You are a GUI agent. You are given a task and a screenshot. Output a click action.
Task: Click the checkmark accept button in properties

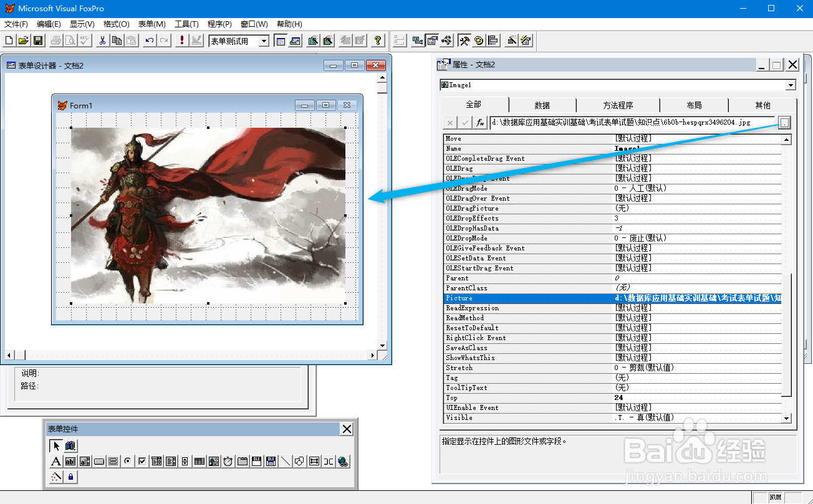tap(465, 123)
